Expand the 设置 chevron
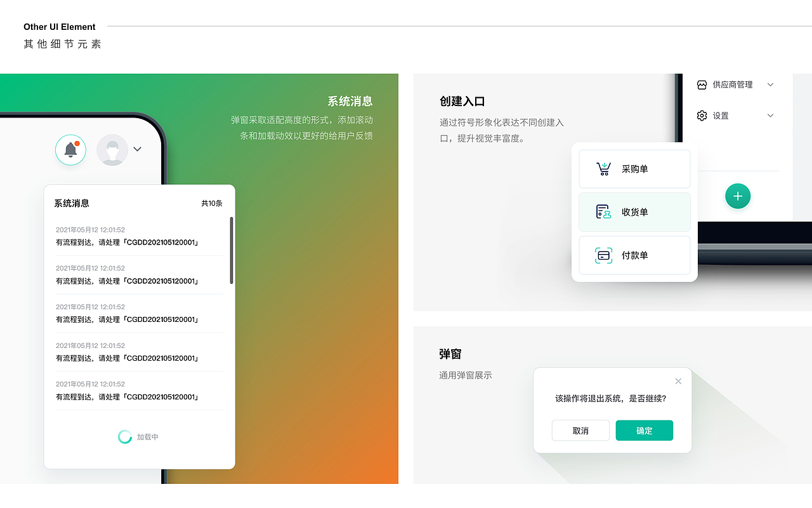Image resolution: width=812 pixels, height=508 pixels. click(x=771, y=116)
